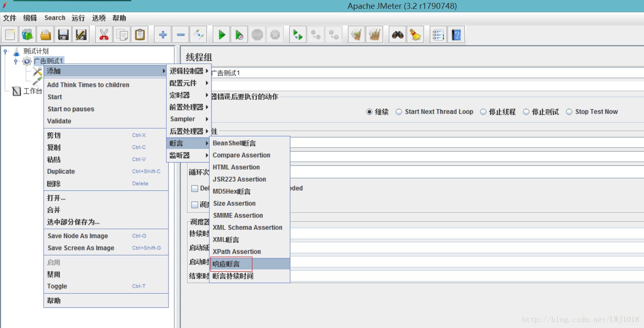This screenshot has height=328, width=644.
Task: Click the New test plan icon
Action: tap(10, 34)
